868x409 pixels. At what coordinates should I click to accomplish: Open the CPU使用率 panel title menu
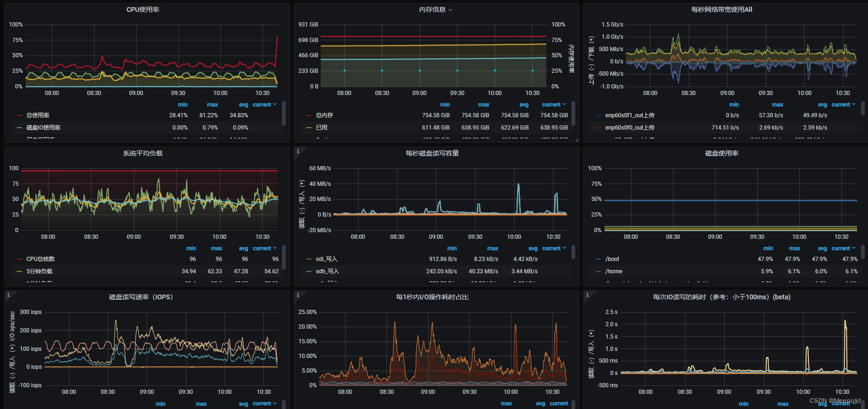[143, 9]
